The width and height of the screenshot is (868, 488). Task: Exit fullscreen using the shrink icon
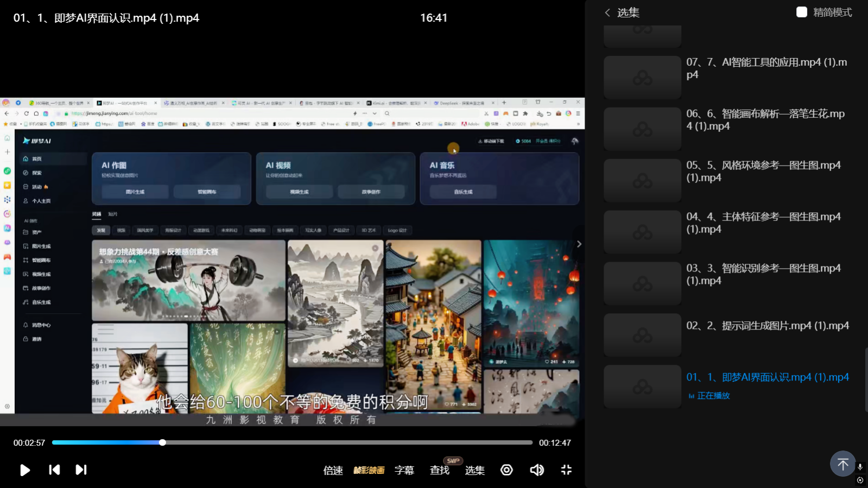566,470
